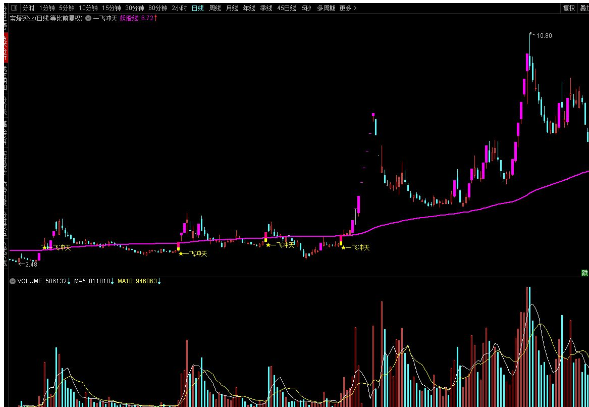Switch to the 15分钟 period
Image resolution: width=589 pixels, height=407 pixels.
(112, 8)
